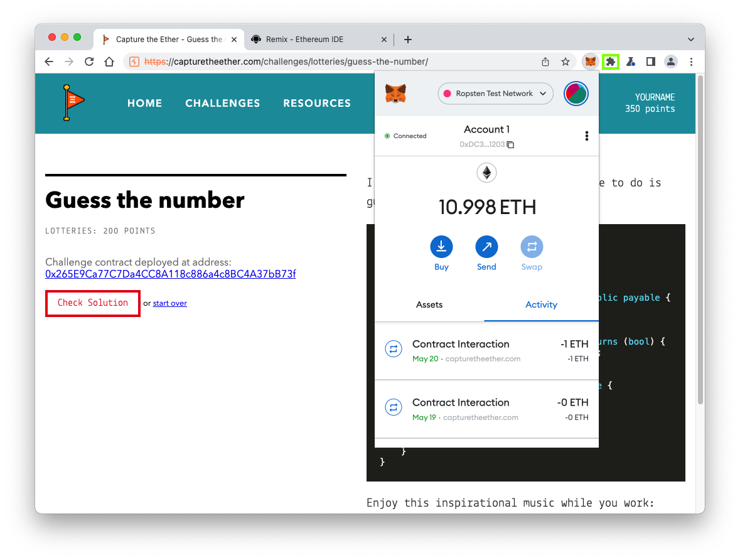Close the Capture the Ether tab
740x560 pixels.
click(234, 40)
